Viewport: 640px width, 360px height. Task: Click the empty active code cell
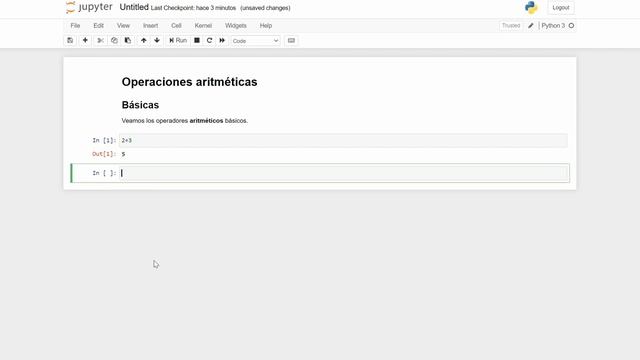coord(344,173)
